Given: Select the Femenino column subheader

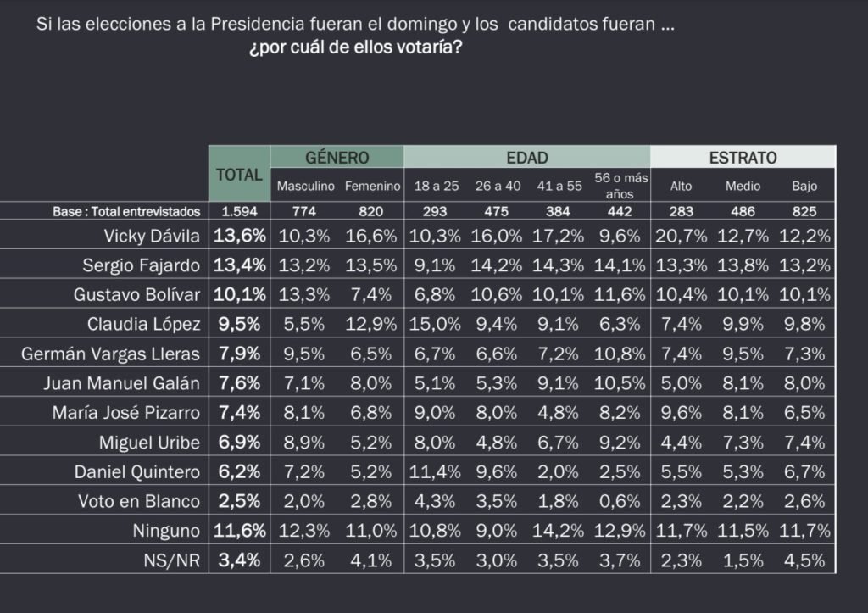Looking at the screenshot, I should (372, 186).
